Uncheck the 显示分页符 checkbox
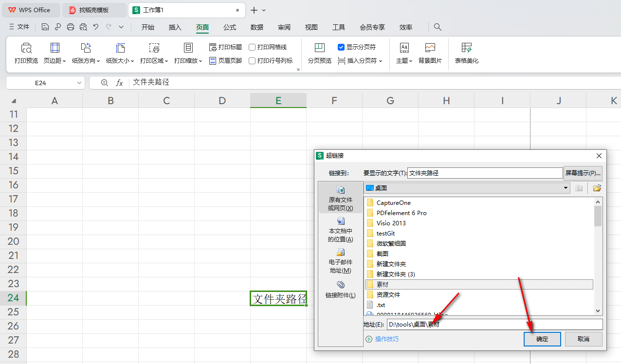 coord(341,47)
